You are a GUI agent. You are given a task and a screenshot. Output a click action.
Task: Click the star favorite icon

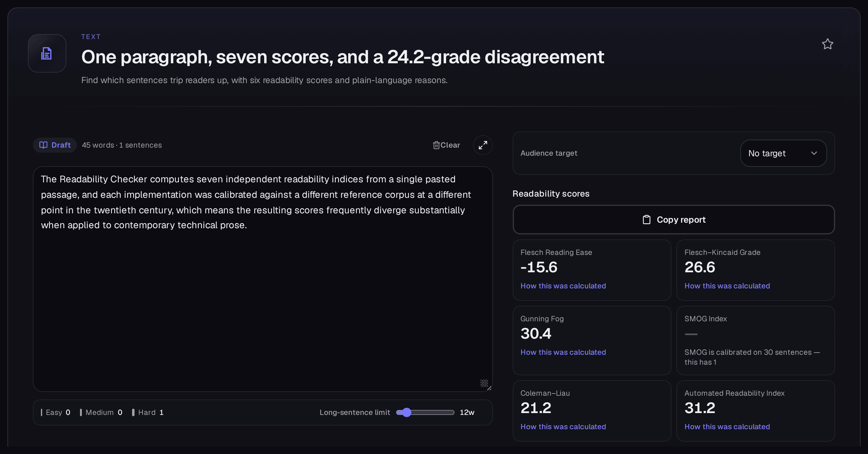(827, 44)
